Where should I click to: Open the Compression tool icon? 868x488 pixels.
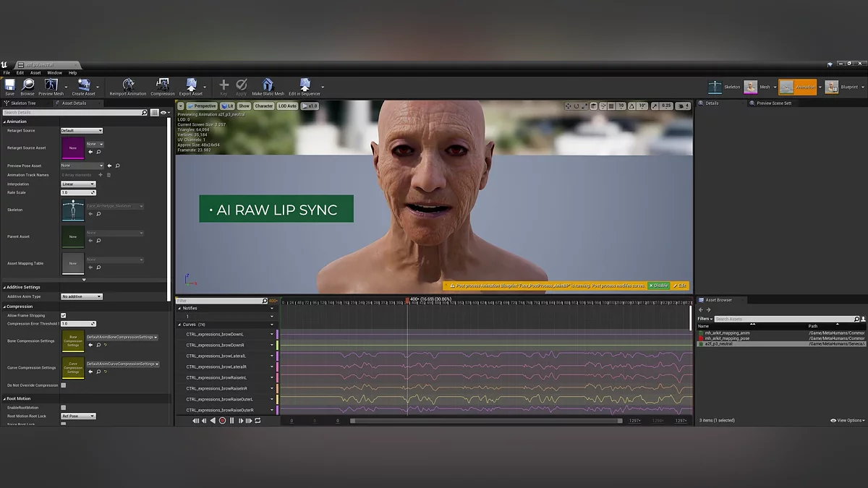[162, 86]
